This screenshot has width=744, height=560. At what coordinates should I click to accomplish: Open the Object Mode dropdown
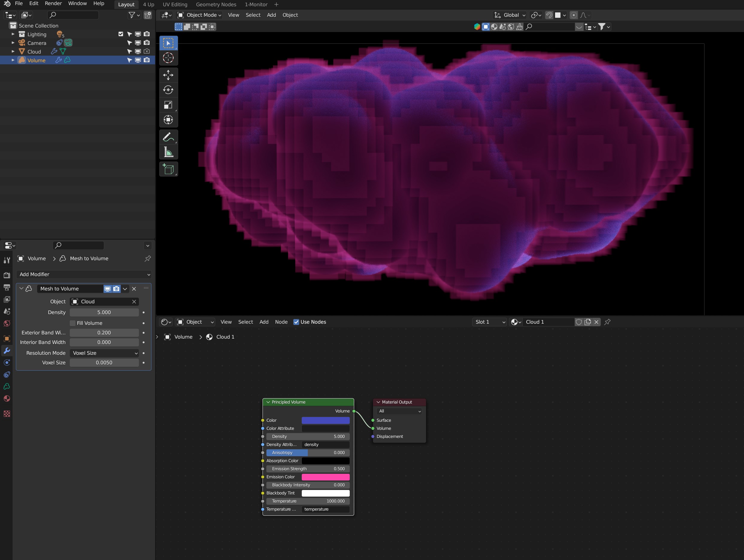click(x=199, y=15)
